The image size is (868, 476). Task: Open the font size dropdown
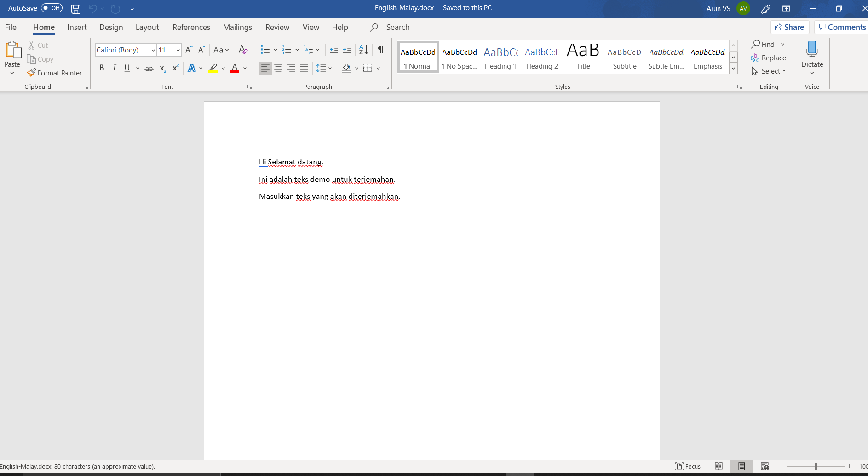178,50
